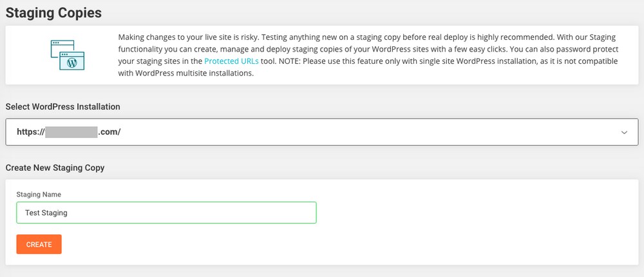Viewport: 644px width, 277px height.
Task: Open the Protected URLs tool link
Action: pyautogui.click(x=231, y=62)
